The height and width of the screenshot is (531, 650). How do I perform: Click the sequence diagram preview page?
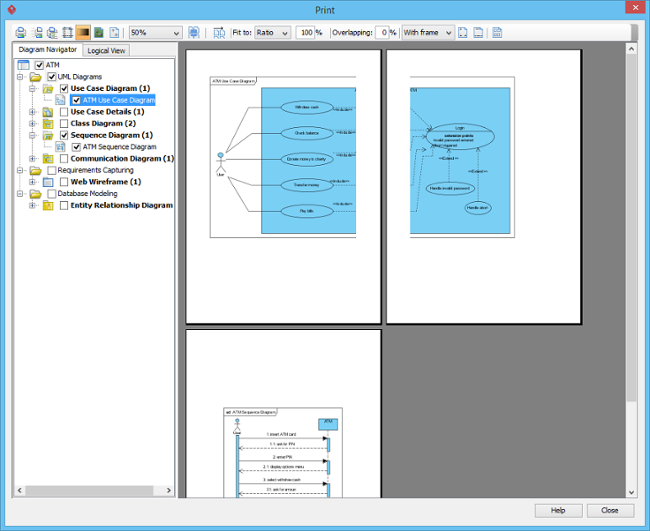[x=284, y=414]
